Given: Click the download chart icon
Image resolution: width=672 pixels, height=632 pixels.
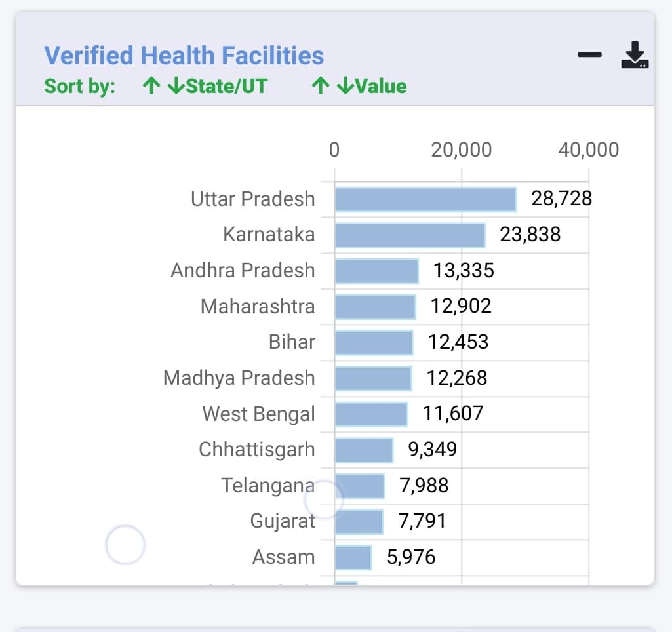Looking at the screenshot, I should 634,55.
